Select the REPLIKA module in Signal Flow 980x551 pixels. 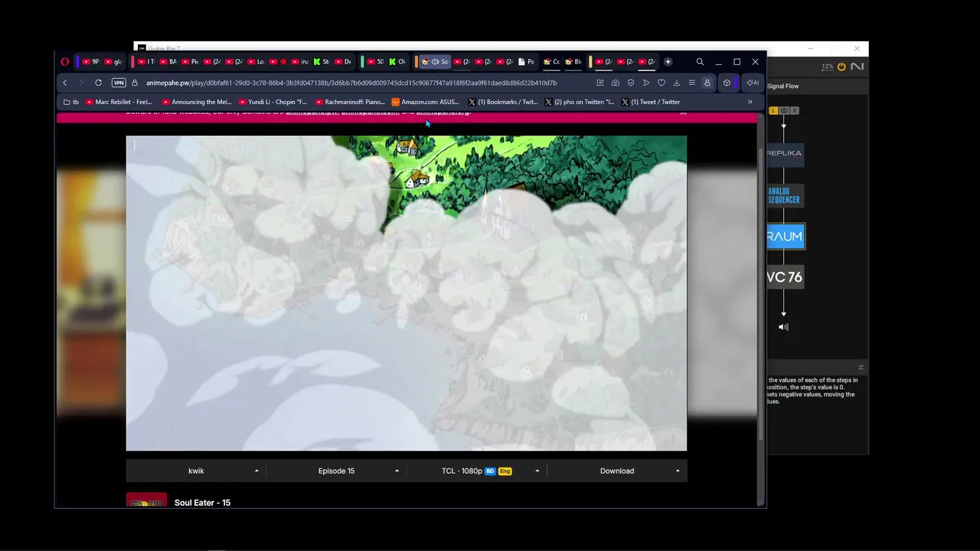coord(784,153)
